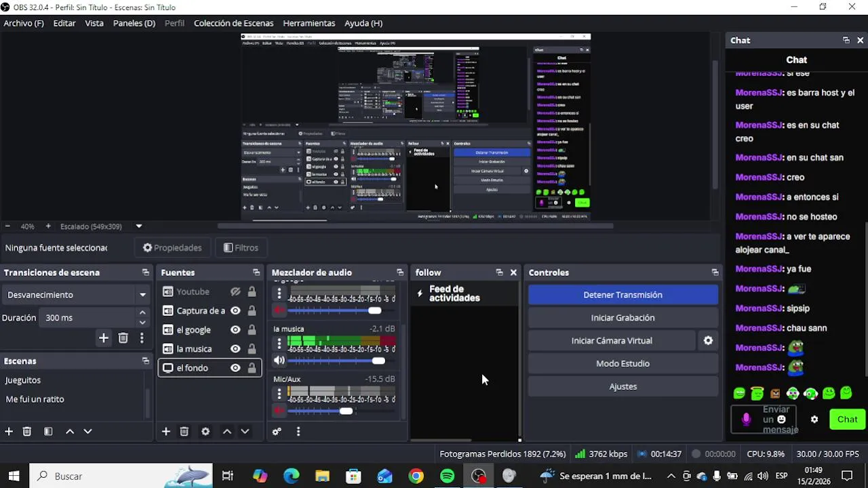Hide the el fondo source

[235, 368]
